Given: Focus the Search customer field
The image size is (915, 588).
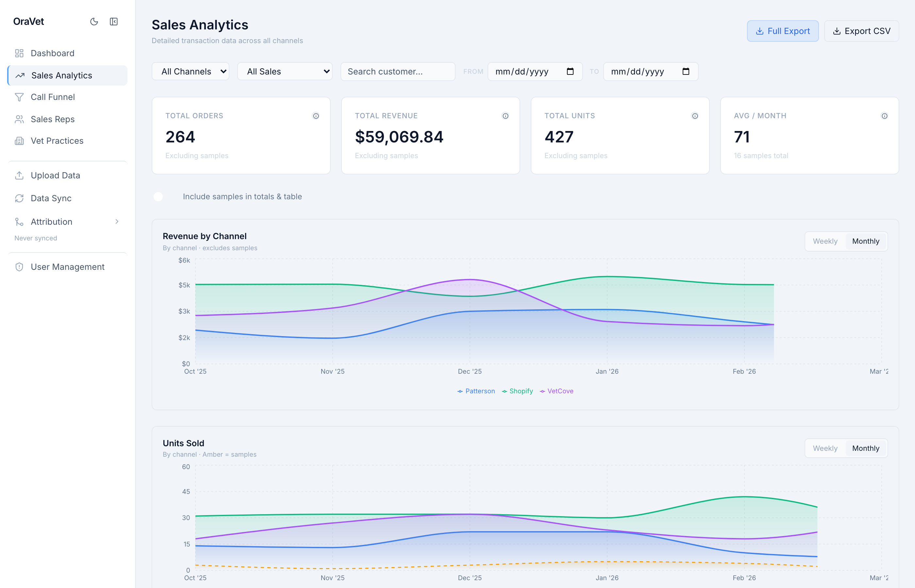Looking at the screenshot, I should click(398, 72).
